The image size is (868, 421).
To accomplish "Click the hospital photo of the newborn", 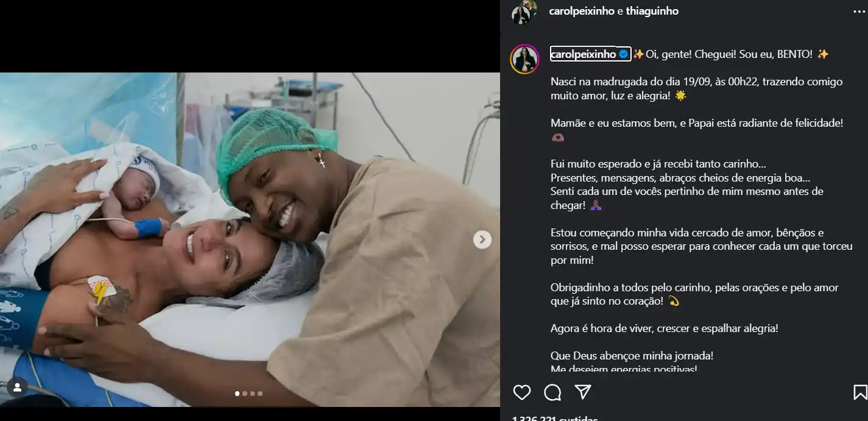I will pos(250,239).
